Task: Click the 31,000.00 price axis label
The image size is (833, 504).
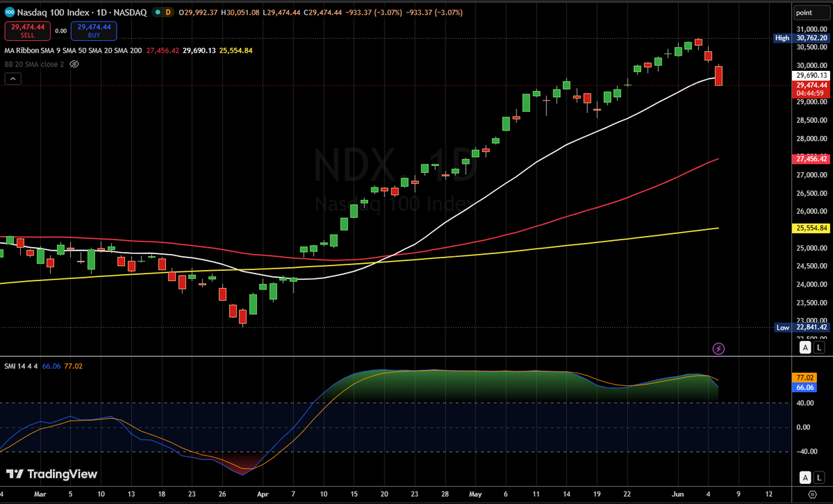Action: [x=811, y=28]
